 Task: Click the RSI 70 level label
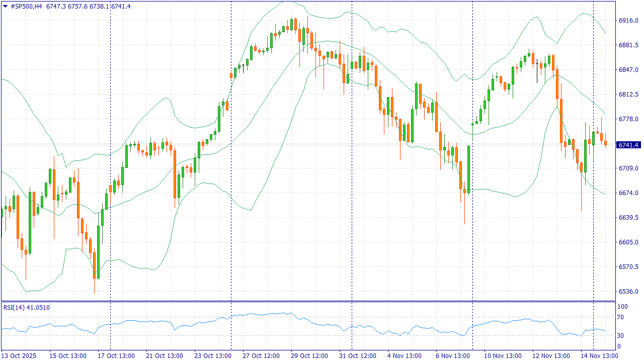(621, 317)
